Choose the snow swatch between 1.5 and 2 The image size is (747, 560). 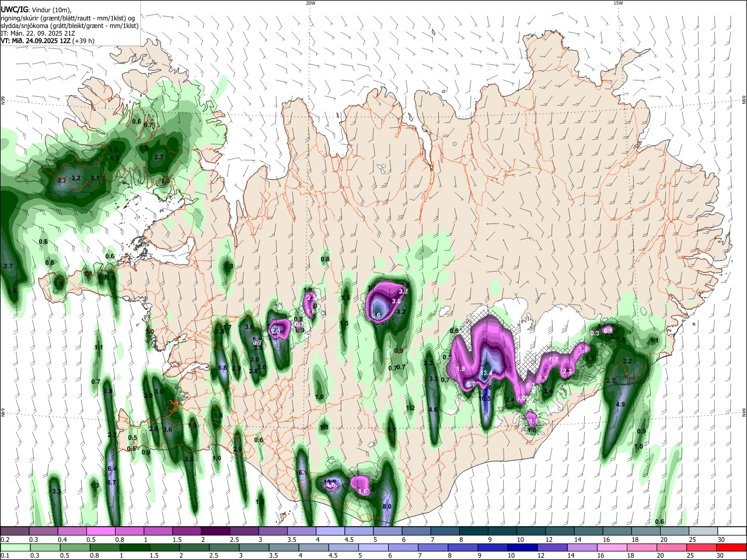click(187, 531)
